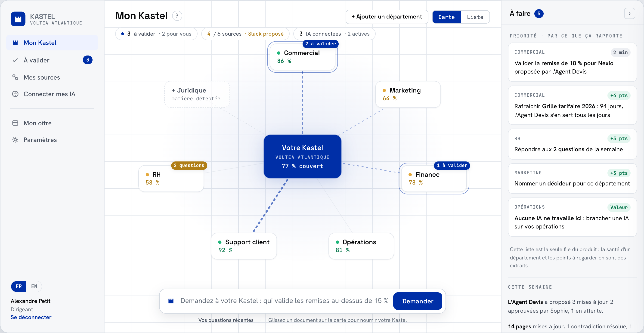Screen dimensions: 644x333
Task: Click the Alexandre Petit user name
Action: [31, 301]
